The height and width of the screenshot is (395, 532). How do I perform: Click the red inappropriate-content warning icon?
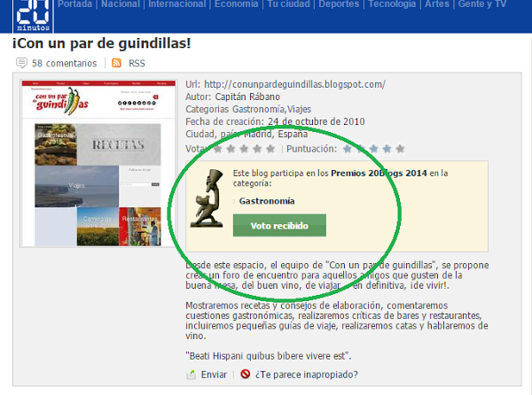pyautogui.click(x=245, y=375)
